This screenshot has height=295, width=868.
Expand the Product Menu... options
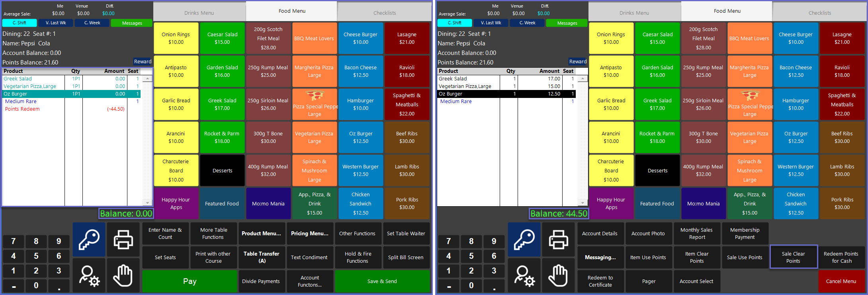(x=261, y=234)
